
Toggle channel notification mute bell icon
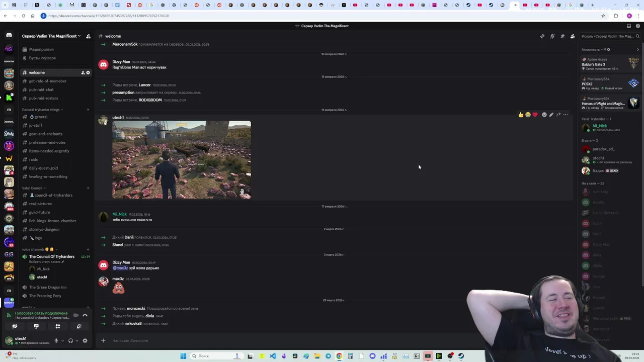tap(552, 36)
